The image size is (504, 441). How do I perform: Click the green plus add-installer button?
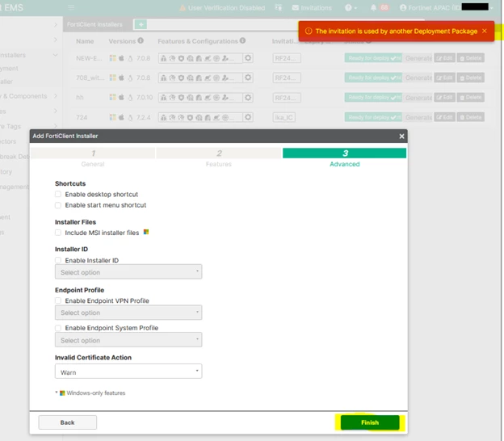141,24
